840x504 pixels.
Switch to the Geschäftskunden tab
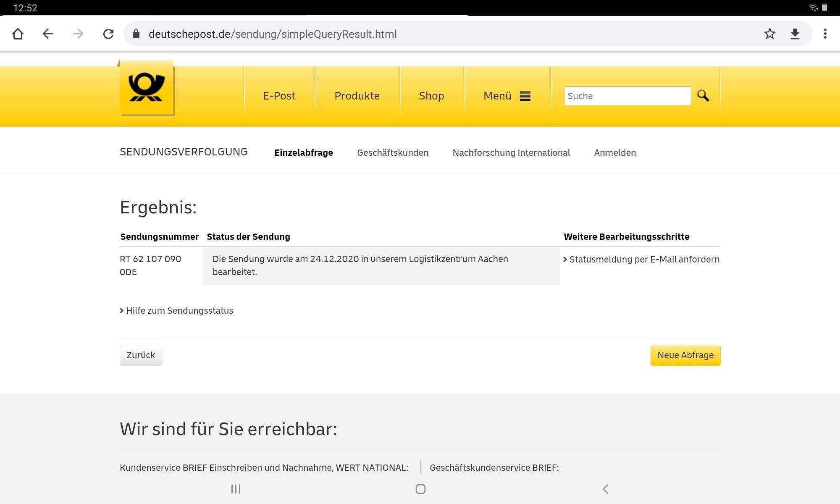click(393, 153)
